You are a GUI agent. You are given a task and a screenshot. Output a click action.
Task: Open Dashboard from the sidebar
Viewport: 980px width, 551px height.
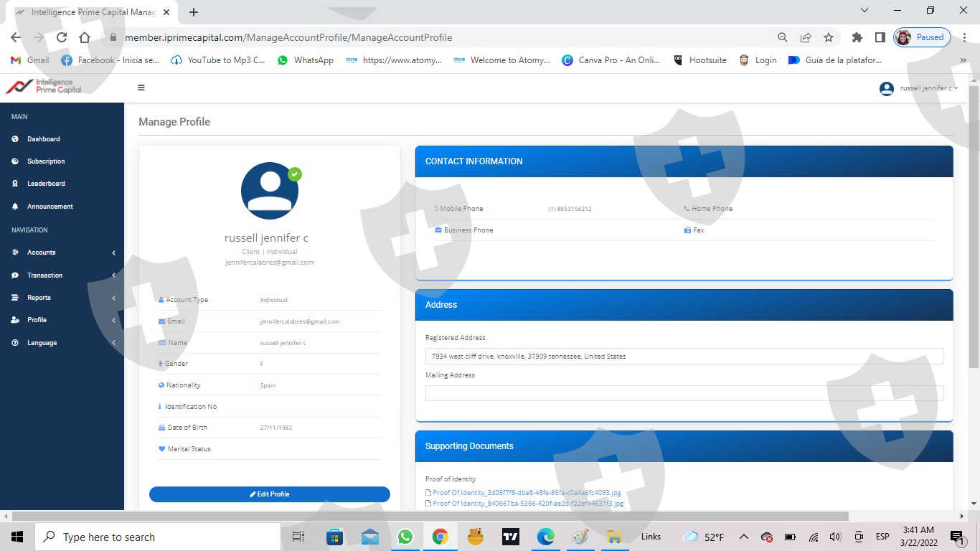[43, 139]
